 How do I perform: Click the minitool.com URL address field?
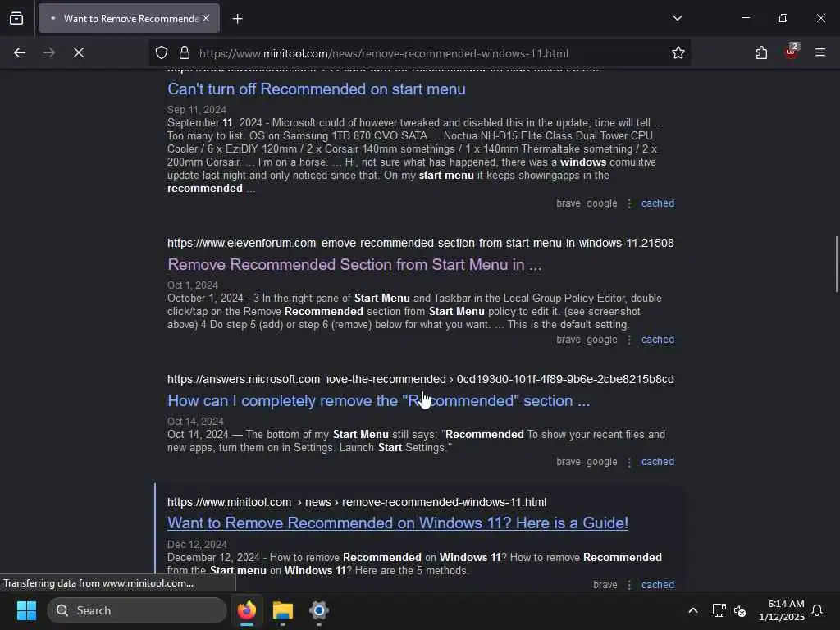pyautogui.click(x=384, y=53)
